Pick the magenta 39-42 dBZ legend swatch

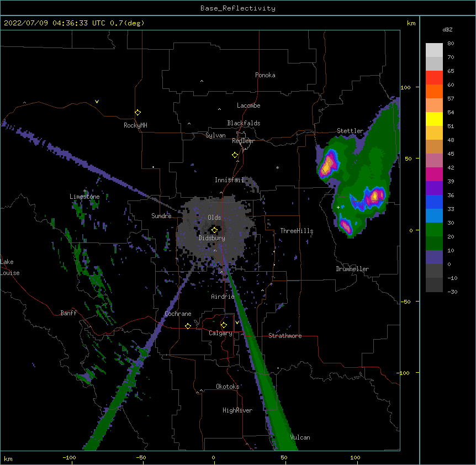(434, 174)
